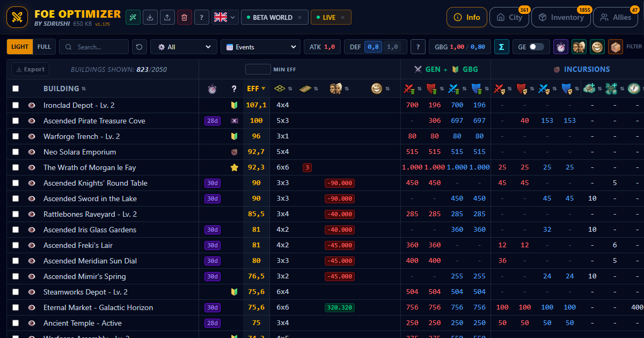
Task: Toggle the inventory box filter icon
Action: pyautogui.click(x=616, y=47)
